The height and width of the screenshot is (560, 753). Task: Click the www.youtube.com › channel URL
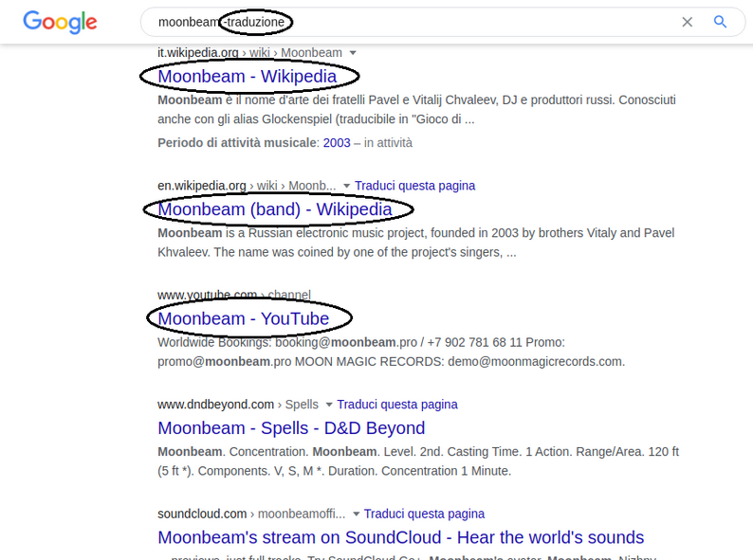[234, 295]
